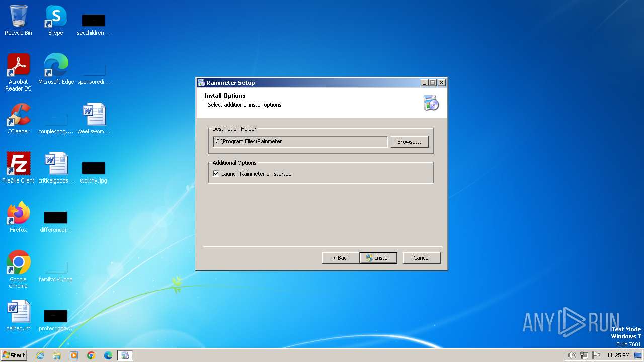Select the couplesong desktop file
Screen dimensions: 644x362
[56, 123]
